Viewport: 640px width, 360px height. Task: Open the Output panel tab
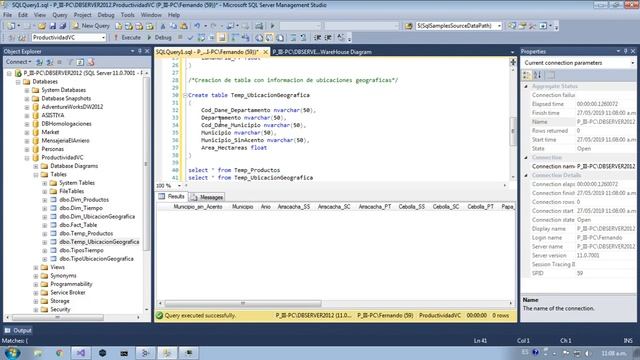[18, 330]
